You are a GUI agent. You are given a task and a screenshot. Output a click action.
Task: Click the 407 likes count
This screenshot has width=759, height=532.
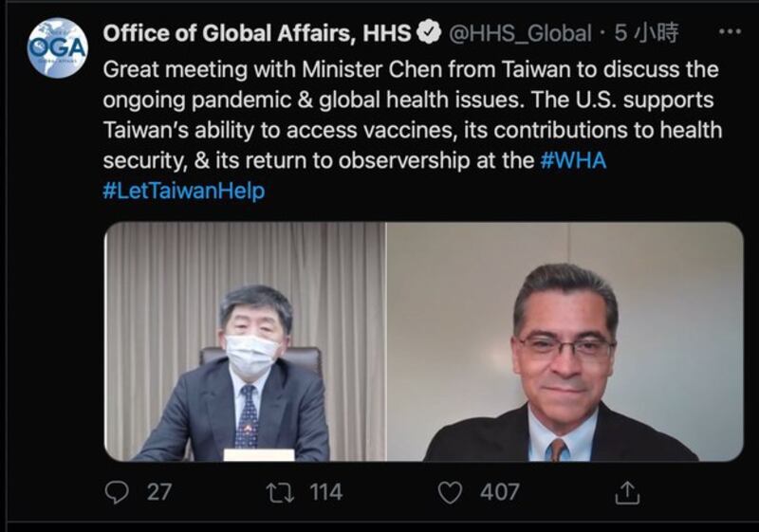click(x=500, y=492)
